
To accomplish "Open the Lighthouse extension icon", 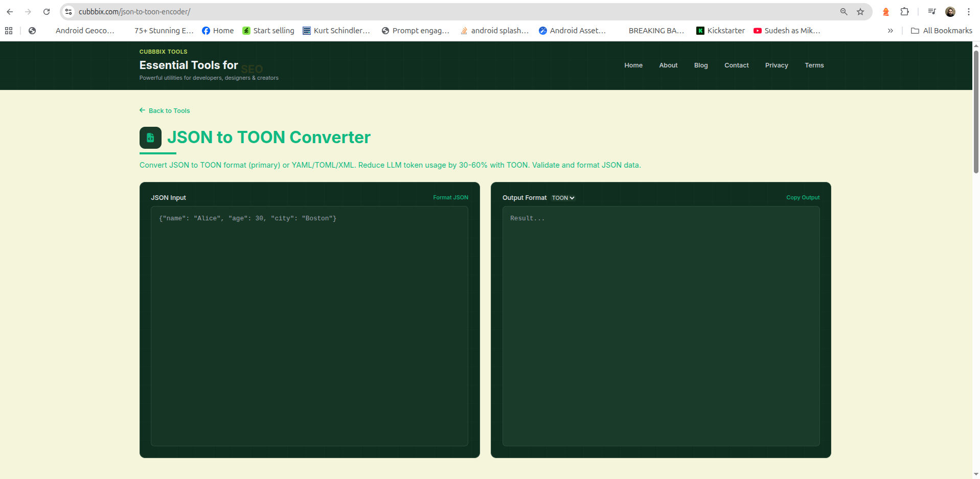I will coord(886,11).
